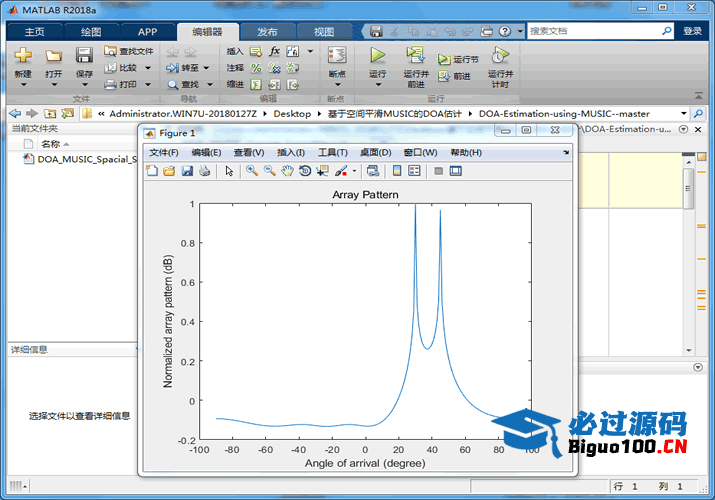Open Figure 1 文件(F) menu
The height and width of the screenshot is (500, 715).
(x=164, y=153)
